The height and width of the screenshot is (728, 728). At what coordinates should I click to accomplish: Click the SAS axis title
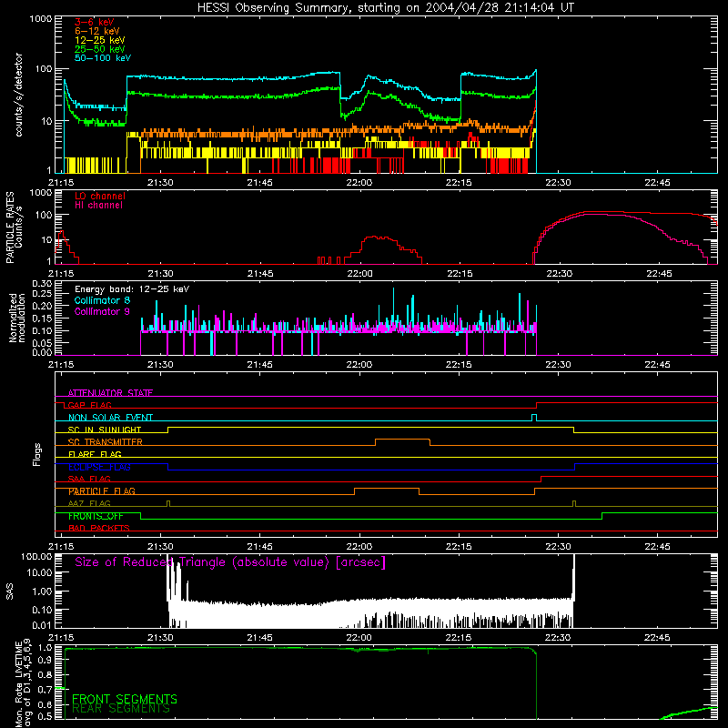click(x=9, y=591)
